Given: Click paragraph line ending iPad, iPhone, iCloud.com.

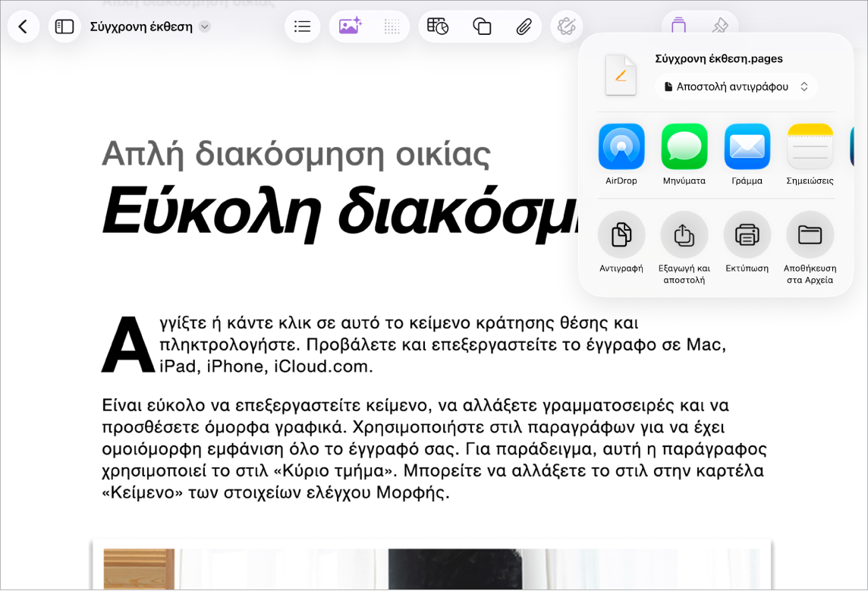Looking at the screenshot, I should (x=266, y=366).
